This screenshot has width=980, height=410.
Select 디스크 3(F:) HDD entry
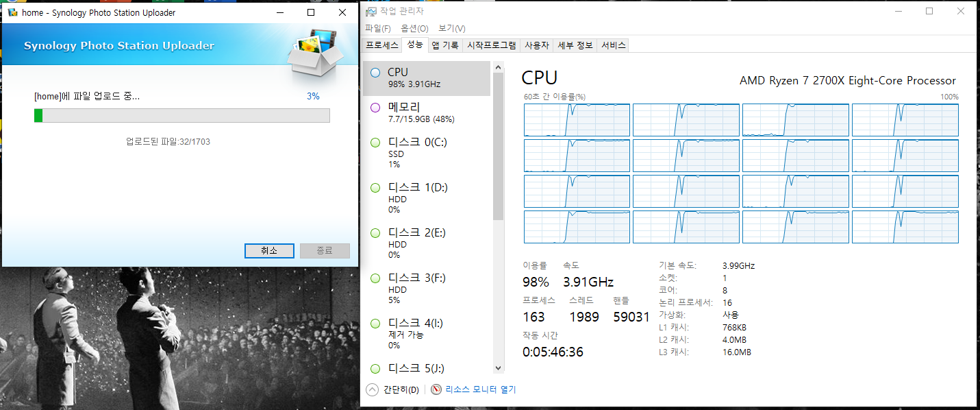(x=427, y=289)
